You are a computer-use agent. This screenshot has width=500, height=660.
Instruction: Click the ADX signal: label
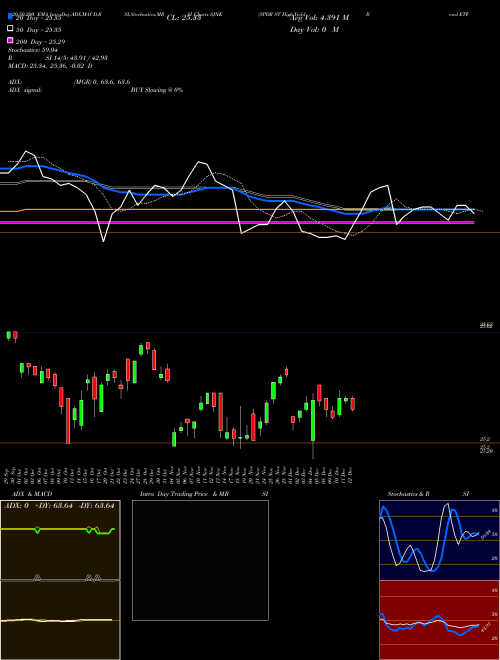click(25, 90)
